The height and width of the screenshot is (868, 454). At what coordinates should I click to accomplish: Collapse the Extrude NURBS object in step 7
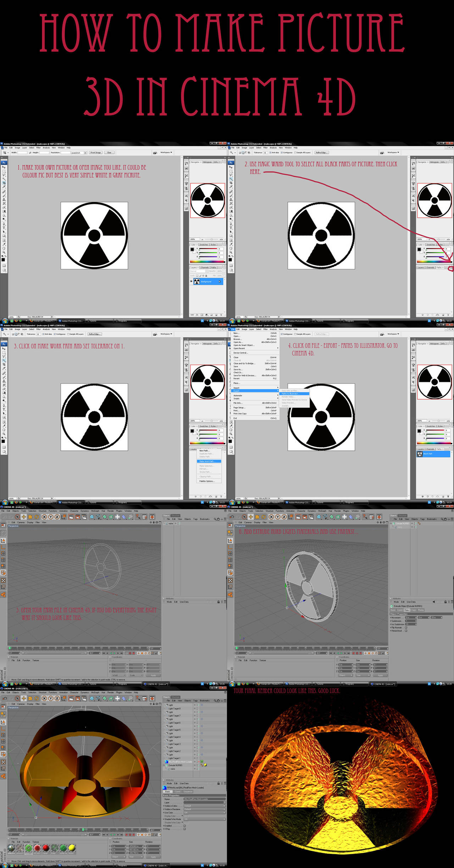164,765
